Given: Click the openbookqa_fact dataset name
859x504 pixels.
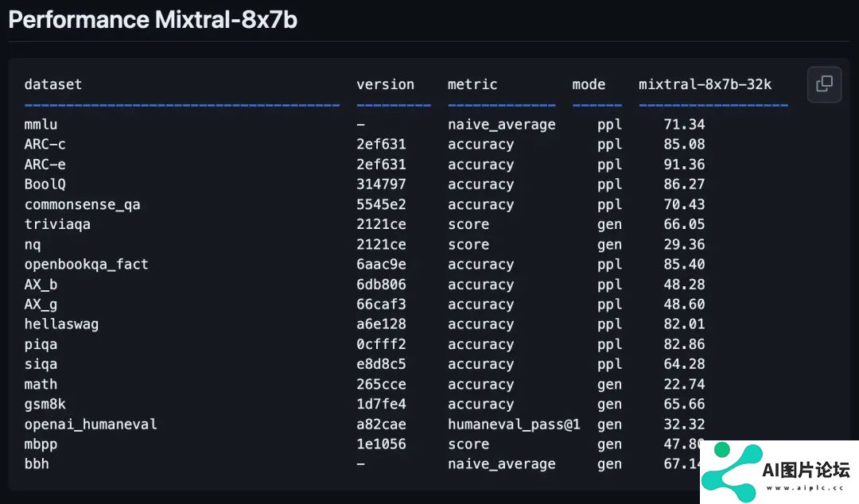Looking at the screenshot, I should (x=86, y=264).
